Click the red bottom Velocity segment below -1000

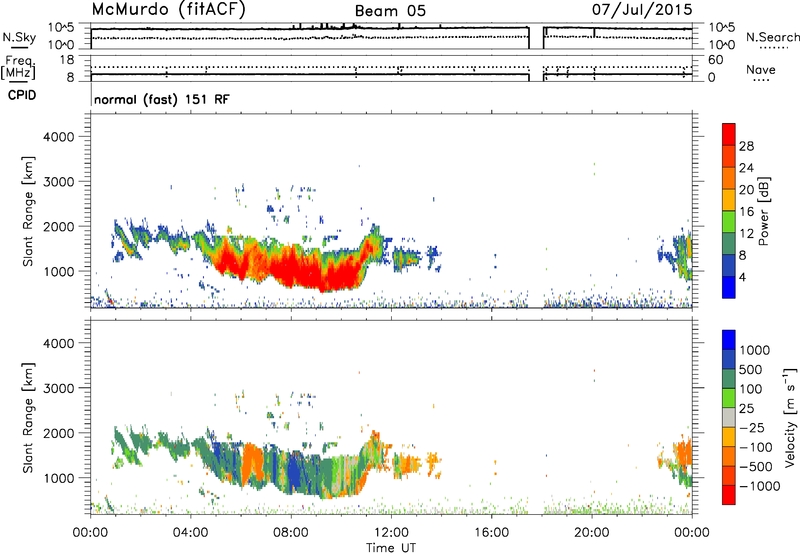[729, 495]
